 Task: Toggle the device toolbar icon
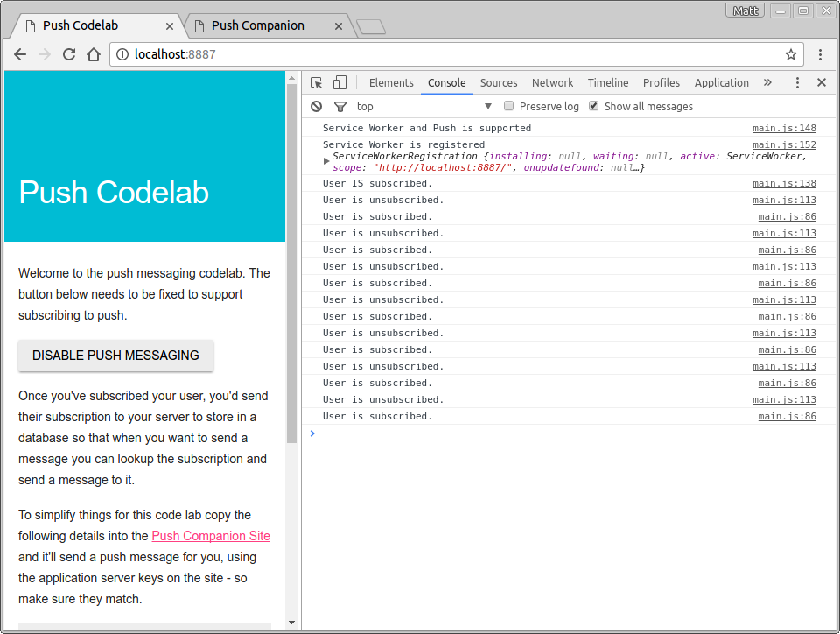pyautogui.click(x=339, y=82)
